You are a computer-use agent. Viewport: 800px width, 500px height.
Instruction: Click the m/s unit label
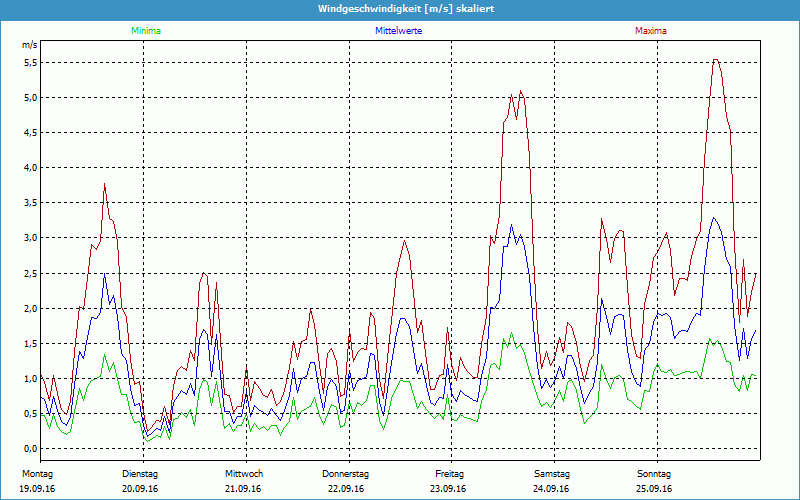pyautogui.click(x=29, y=45)
